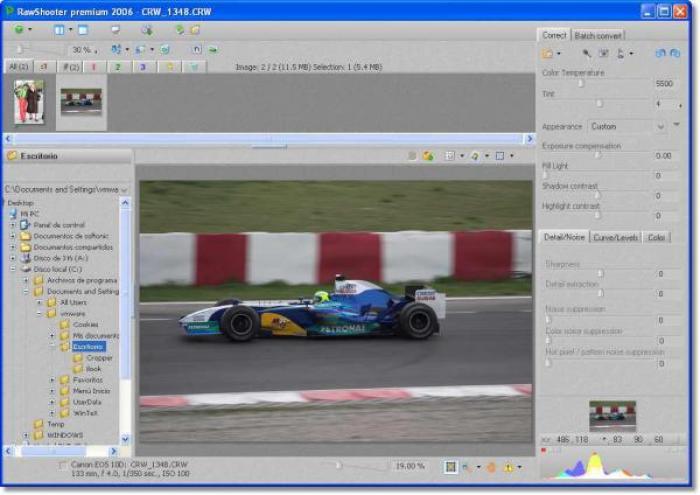Click the icon right of the eyedropper

pos(604,54)
